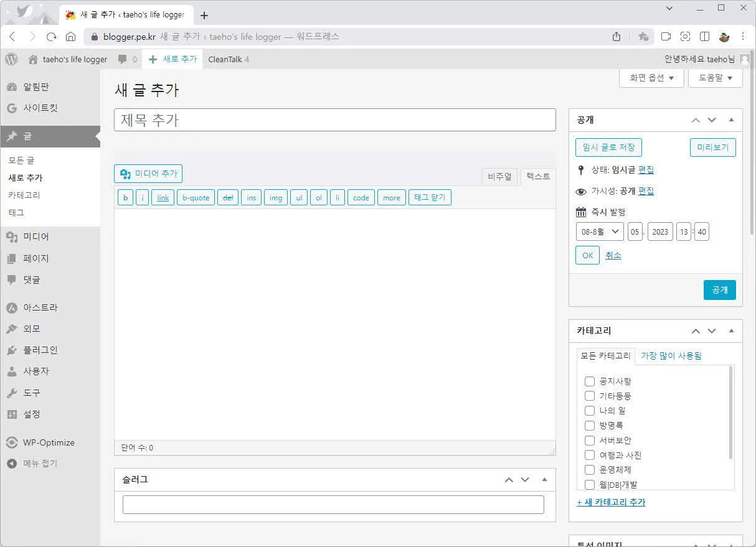Click the home icon beside taeho's life logger
Image resolution: width=756 pixels, height=547 pixels.
(33, 59)
